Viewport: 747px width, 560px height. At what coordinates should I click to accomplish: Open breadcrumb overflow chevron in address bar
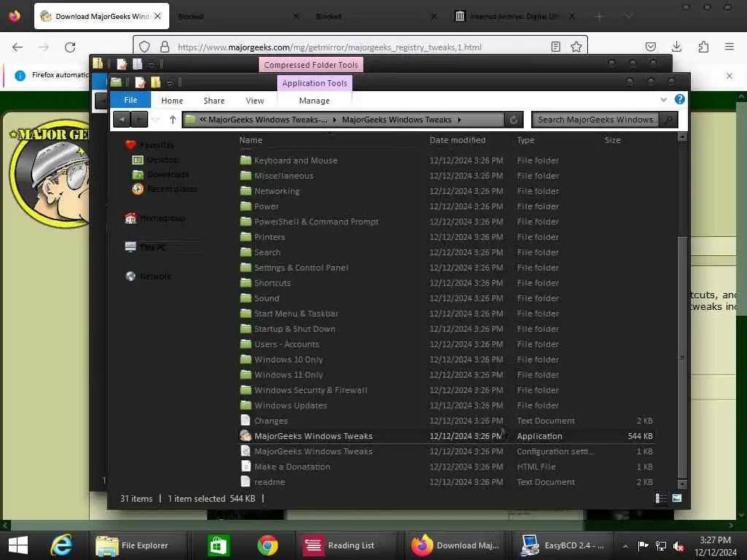point(203,120)
